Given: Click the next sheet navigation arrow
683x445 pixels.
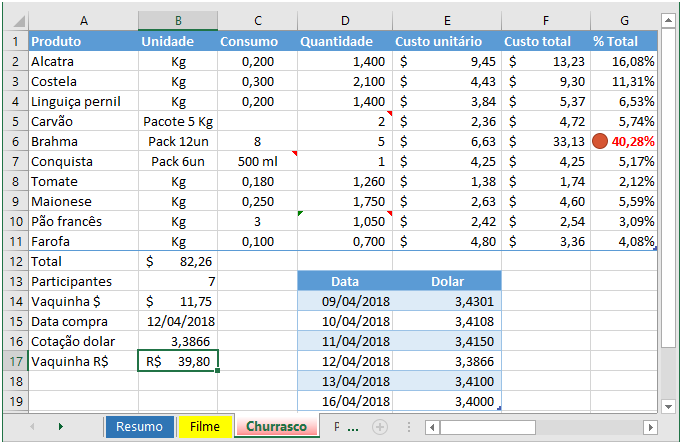Looking at the screenshot, I should click(x=61, y=427).
